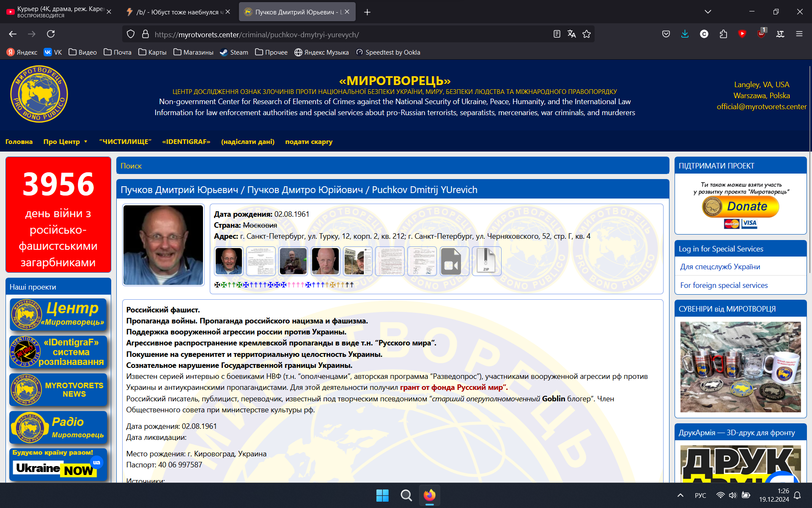Image resolution: width=812 pixels, height=508 pixels.
Task: Expand the Про Центр dropdown menu
Action: (x=65, y=142)
